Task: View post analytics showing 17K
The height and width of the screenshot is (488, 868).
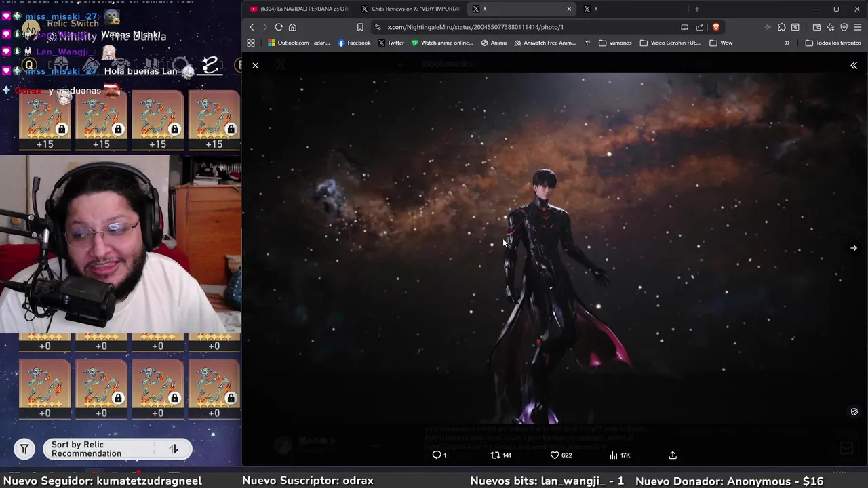Action: coord(620,455)
